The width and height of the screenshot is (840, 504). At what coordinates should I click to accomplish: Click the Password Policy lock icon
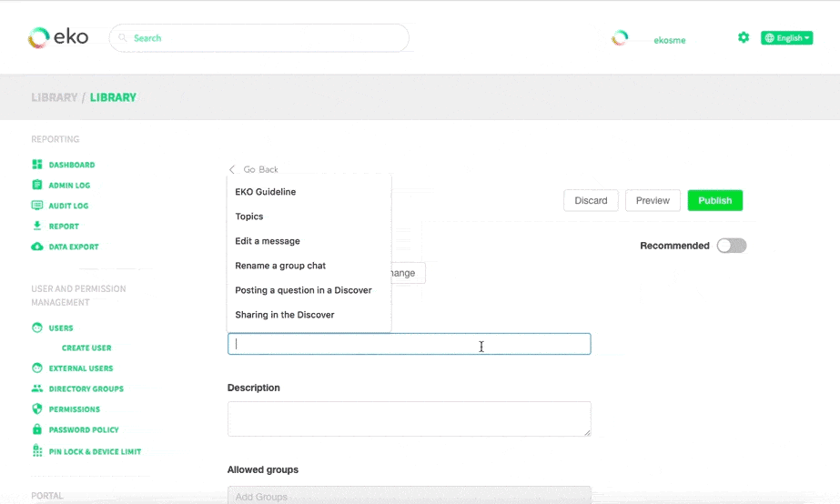[37, 429]
